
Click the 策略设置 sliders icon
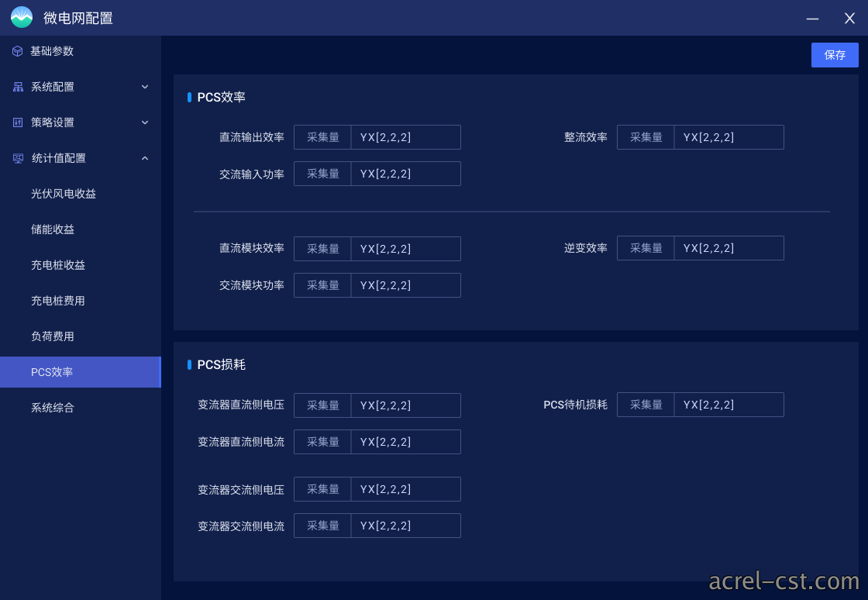click(18, 122)
